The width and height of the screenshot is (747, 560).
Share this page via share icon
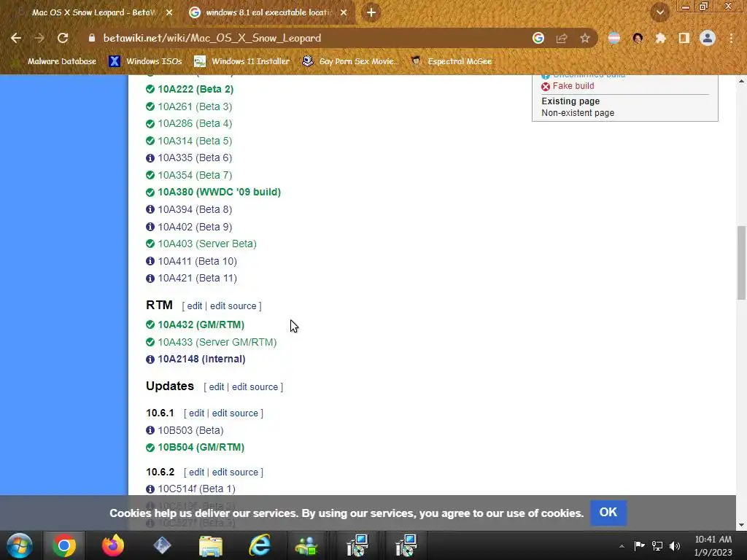pyautogui.click(x=562, y=38)
